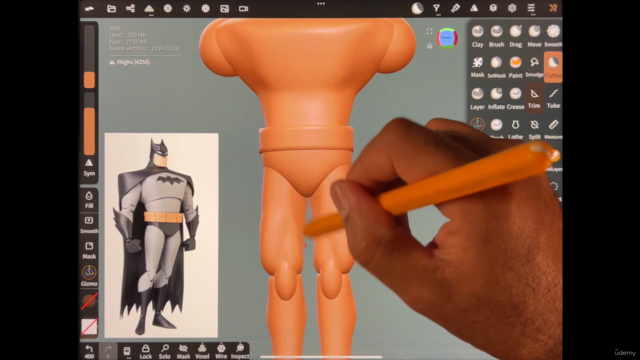Click the redo arrow button

(x=108, y=351)
